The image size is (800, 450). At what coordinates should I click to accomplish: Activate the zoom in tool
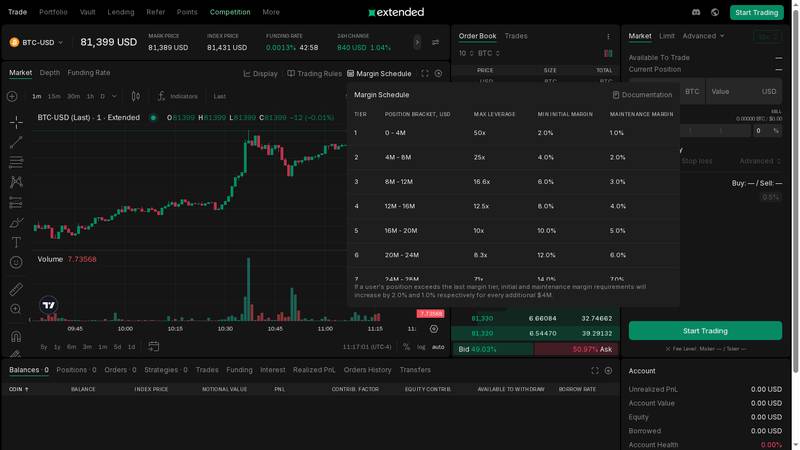click(x=16, y=309)
